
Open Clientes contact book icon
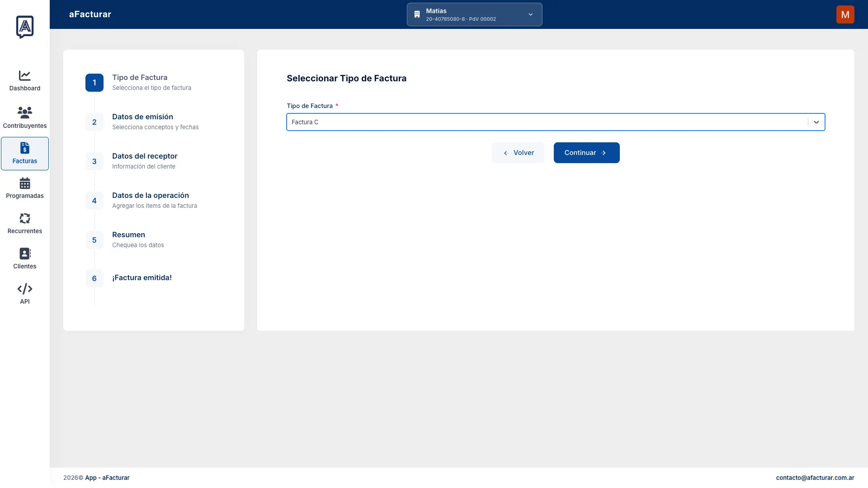coord(24,253)
